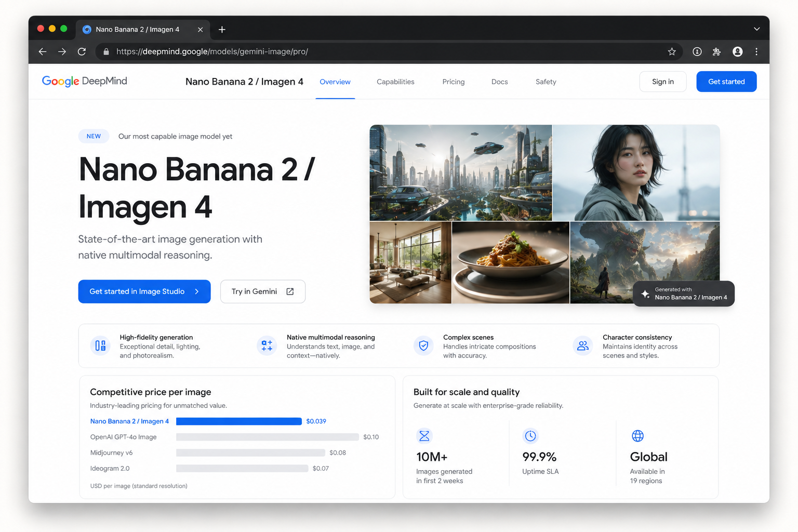Open the Docs tab

tap(500, 82)
